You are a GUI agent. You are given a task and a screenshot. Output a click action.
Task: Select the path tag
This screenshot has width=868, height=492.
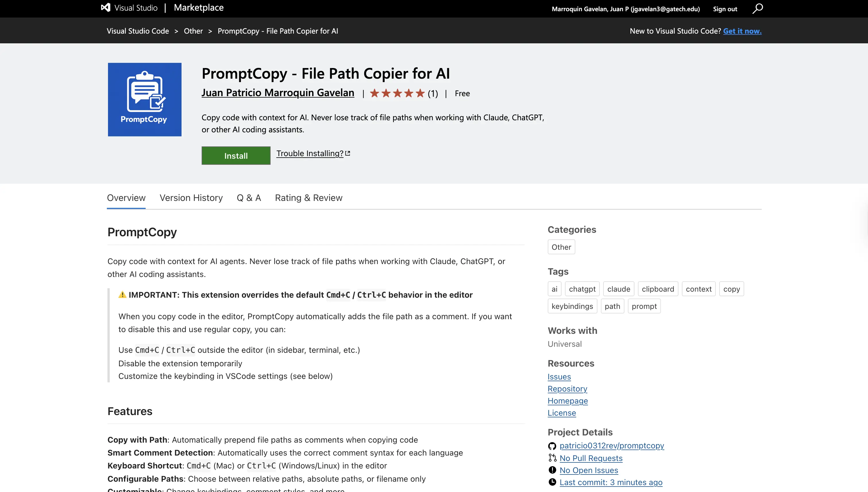(612, 306)
